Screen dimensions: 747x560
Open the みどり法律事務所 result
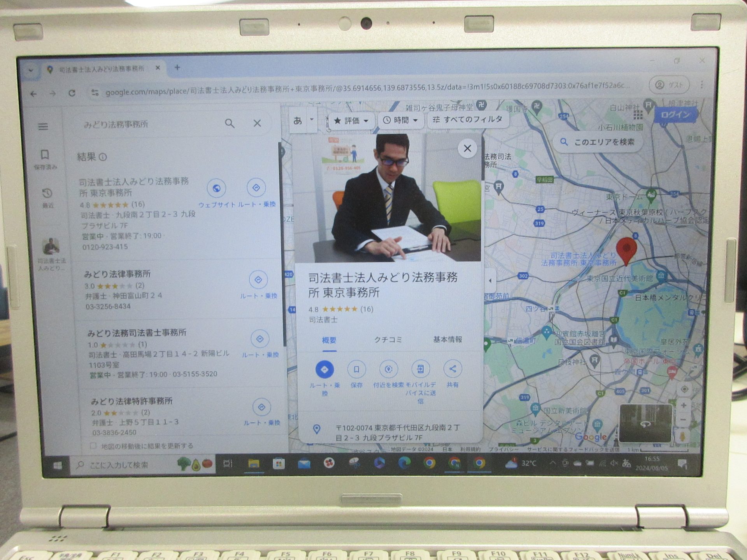point(117,274)
